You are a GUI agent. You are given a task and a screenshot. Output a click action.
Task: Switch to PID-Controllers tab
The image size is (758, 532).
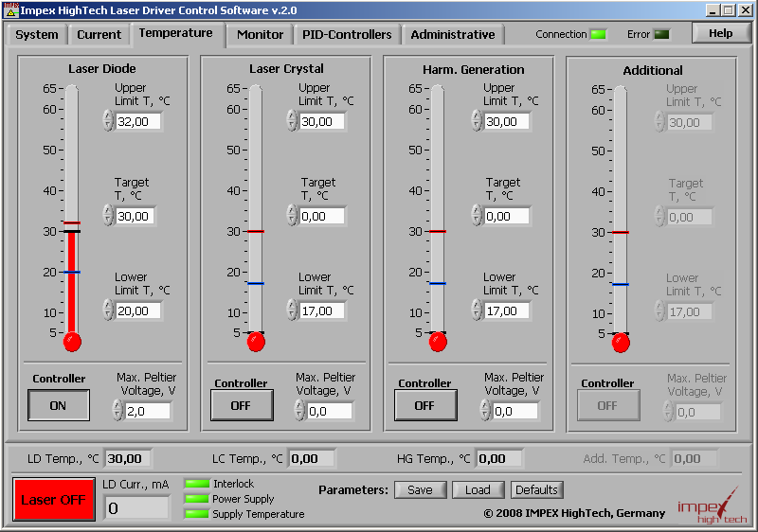coord(347,35)
